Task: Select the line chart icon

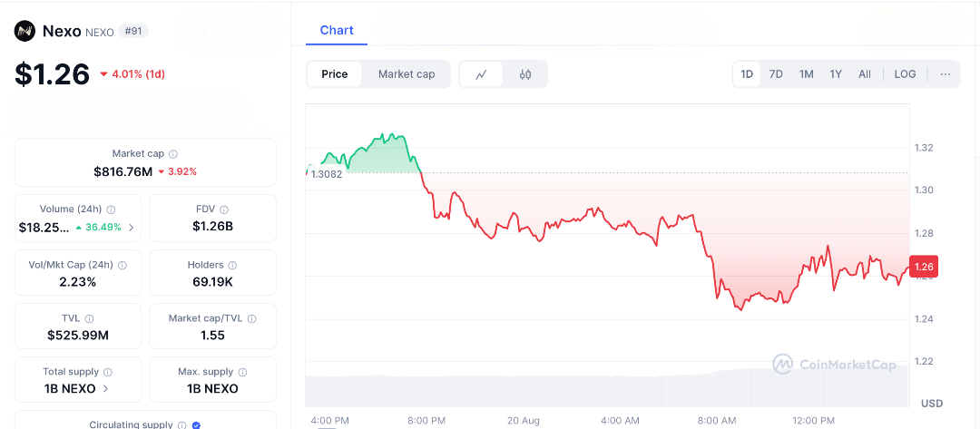Action: pyautogui.click(x=482, y=74)
